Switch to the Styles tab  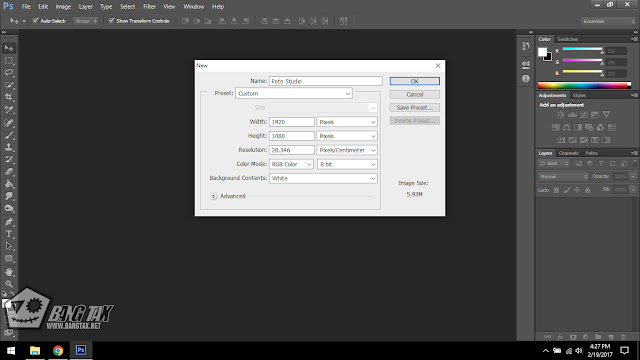pyautogui.click(x=579, y=96)
